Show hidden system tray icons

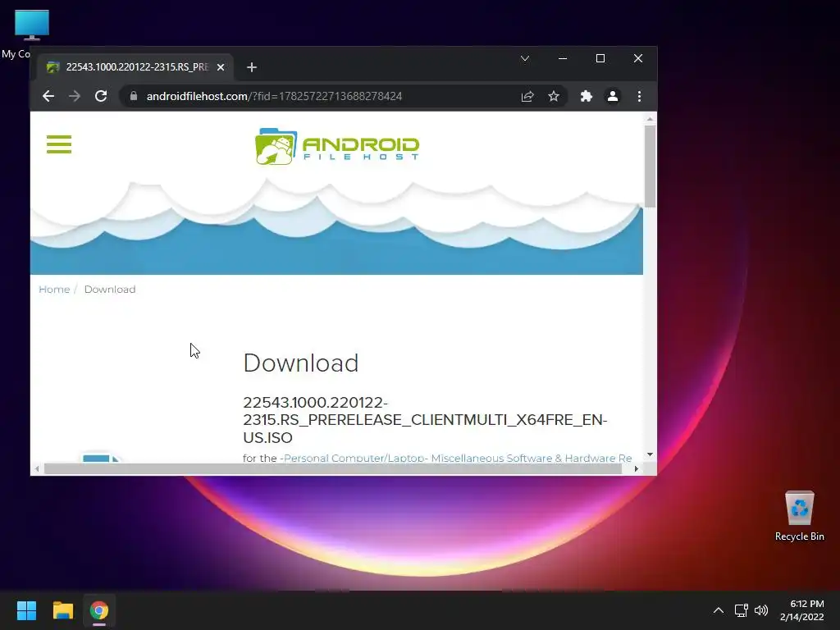click(719, 610)
